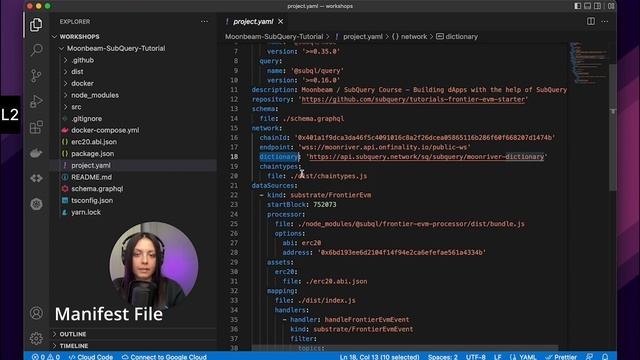Click project.yaml breadcrumb item

363,37
